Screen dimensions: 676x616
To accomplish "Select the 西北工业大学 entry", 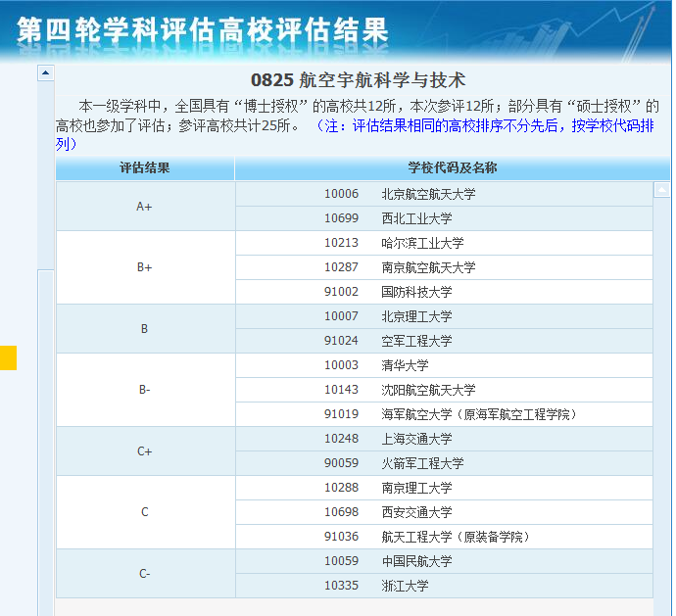I will [x=416, y=218].
